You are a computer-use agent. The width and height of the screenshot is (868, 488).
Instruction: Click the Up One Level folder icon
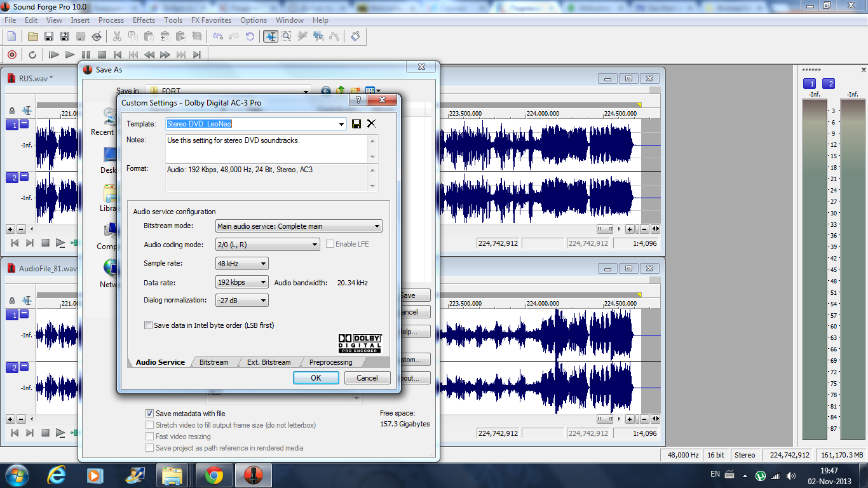point(341,91)
